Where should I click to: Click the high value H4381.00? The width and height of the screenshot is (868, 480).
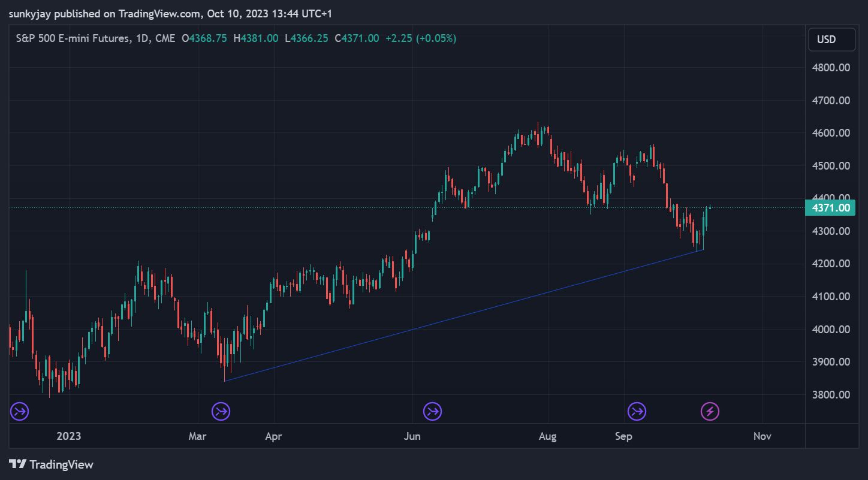[x=256, y=38]
